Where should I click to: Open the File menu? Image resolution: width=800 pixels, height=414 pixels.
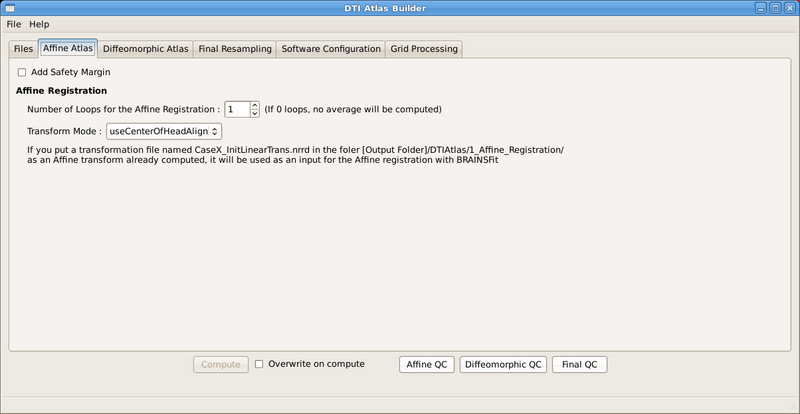[14, 24]
